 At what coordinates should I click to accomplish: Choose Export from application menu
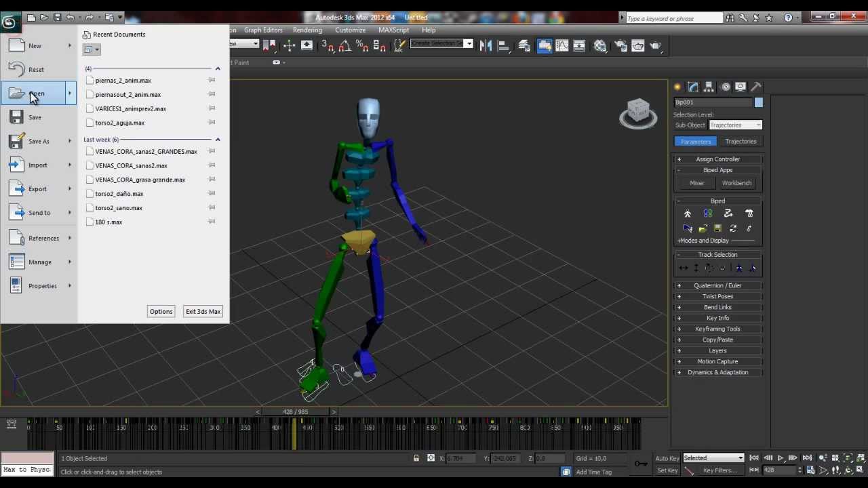pos(38,189)
